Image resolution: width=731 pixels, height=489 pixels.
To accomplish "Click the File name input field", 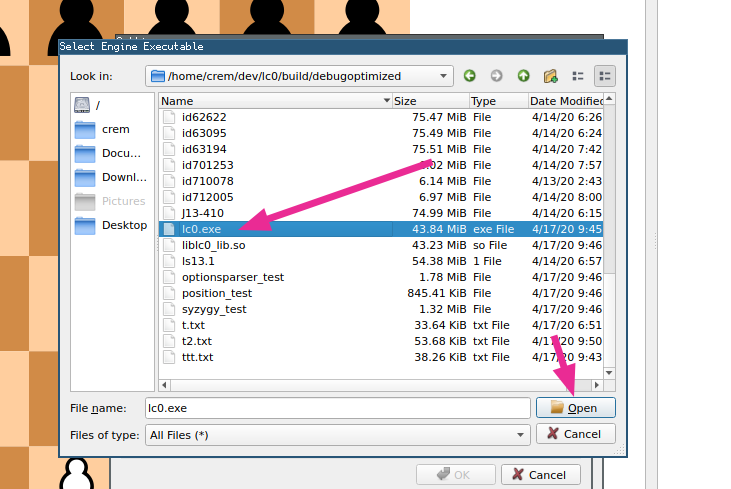I will pyautogui.click(x=335, y=408).
